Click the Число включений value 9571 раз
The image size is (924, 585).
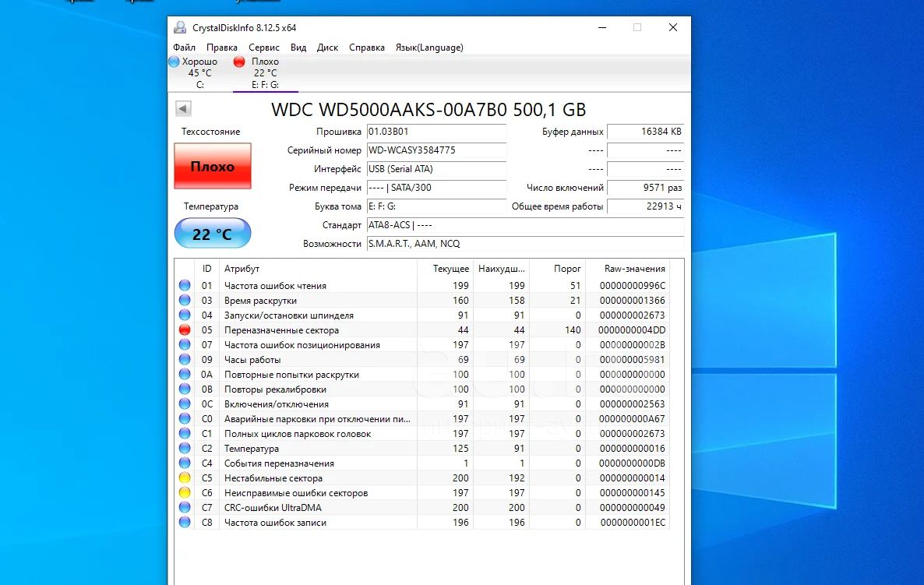coord(645,188)
